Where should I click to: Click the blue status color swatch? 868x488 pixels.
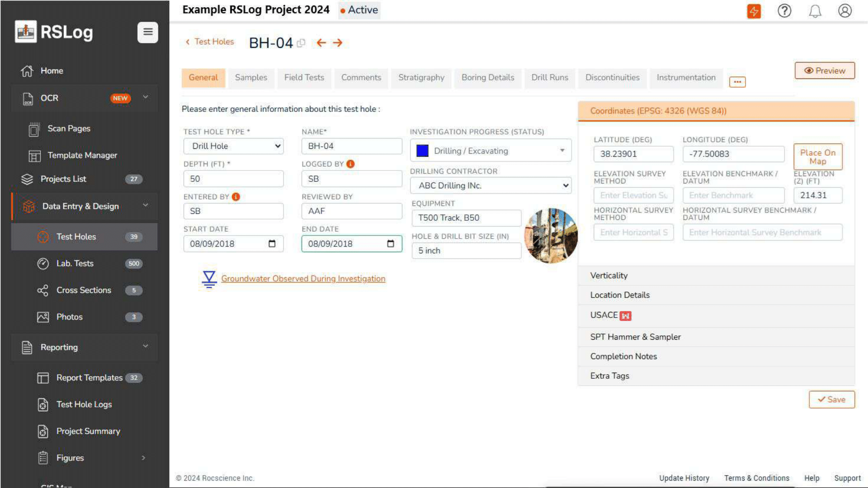coord(422,151)
